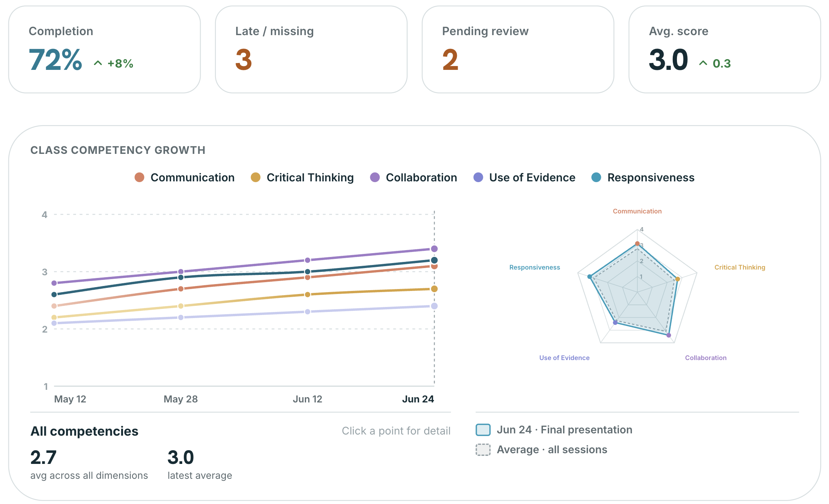Viewport: 829px width, 504px height.
Task: Open the Pending review card
Action: [518, 49]
